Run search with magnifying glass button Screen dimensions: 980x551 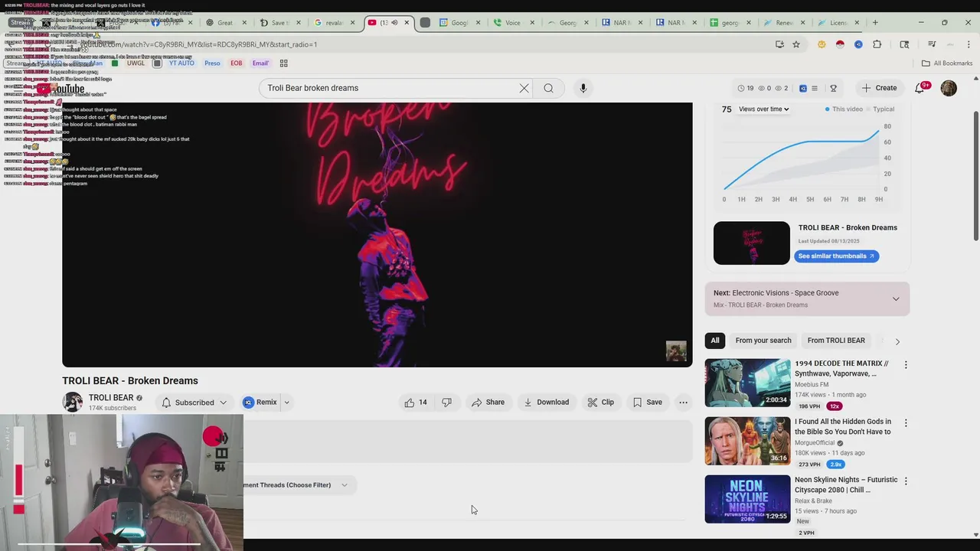[x=548, y=88]
